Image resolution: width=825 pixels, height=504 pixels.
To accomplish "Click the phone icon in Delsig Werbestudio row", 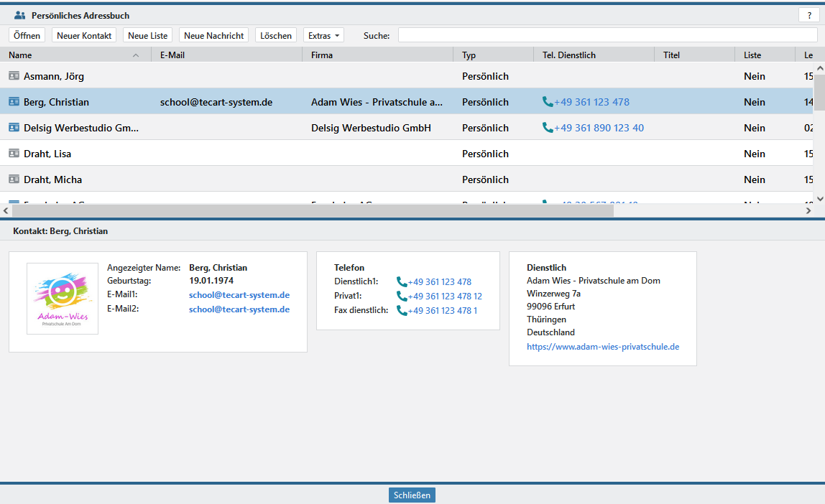I will click(x=548, y=128).
